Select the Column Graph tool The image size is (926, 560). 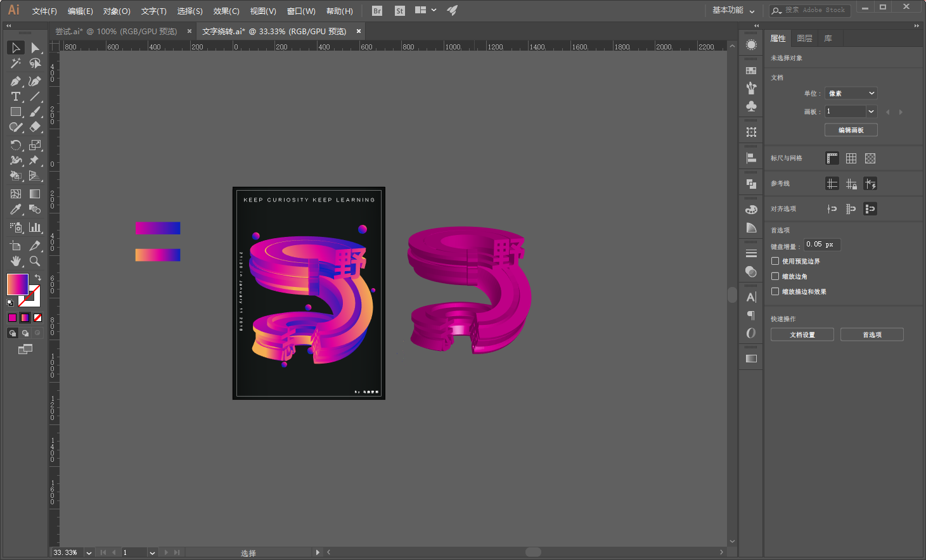[x=35, y=227]
